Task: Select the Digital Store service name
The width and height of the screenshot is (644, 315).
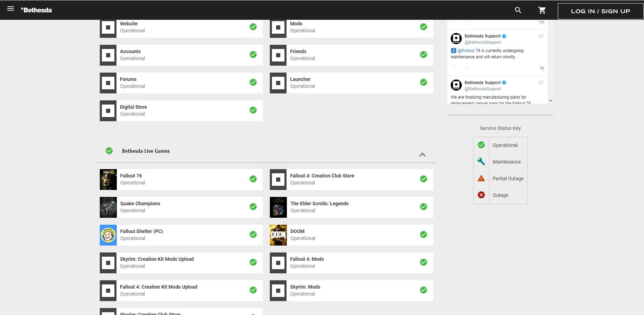Action: 134,107
